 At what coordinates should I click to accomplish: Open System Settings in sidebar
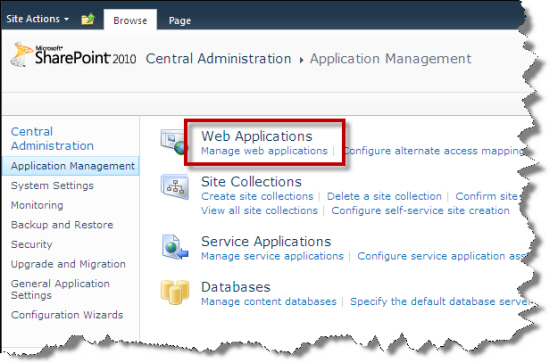(52, 186)
